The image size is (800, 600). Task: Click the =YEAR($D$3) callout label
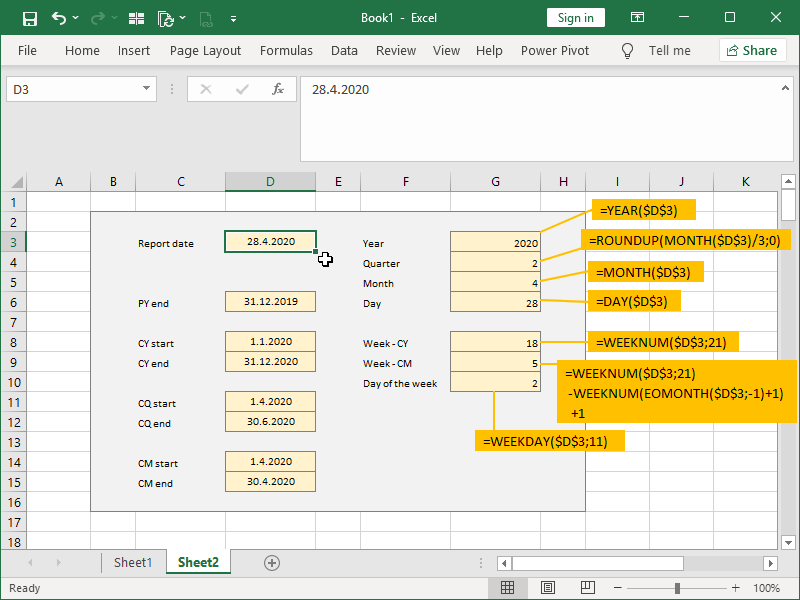pos(644,210)
